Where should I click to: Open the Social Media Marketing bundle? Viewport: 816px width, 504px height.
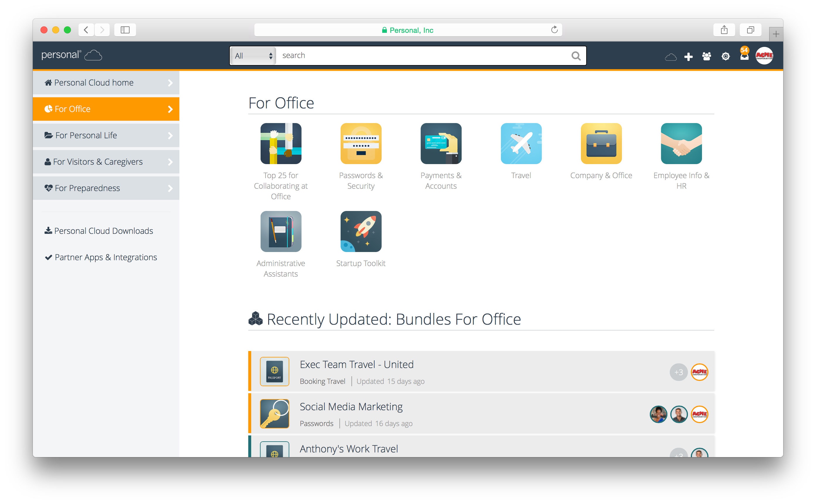pyautogui.click(x=351, y=407)
